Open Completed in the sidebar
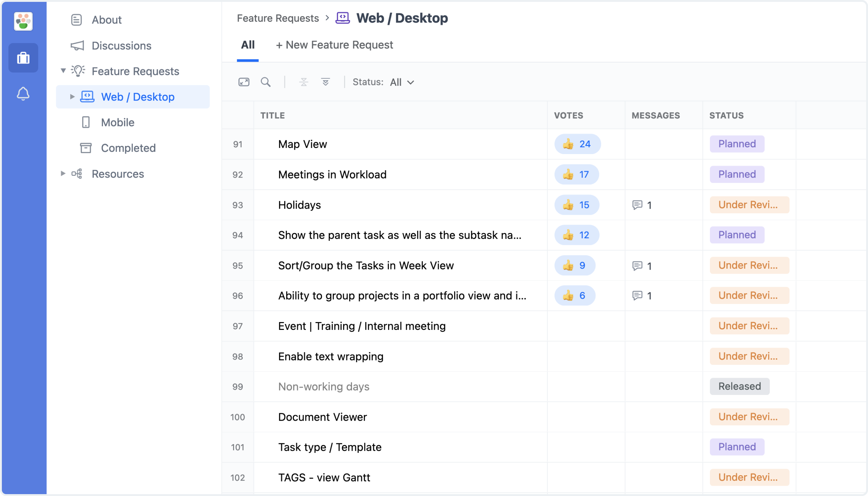The width and height of the screenshot is (868, 496). 128,148
